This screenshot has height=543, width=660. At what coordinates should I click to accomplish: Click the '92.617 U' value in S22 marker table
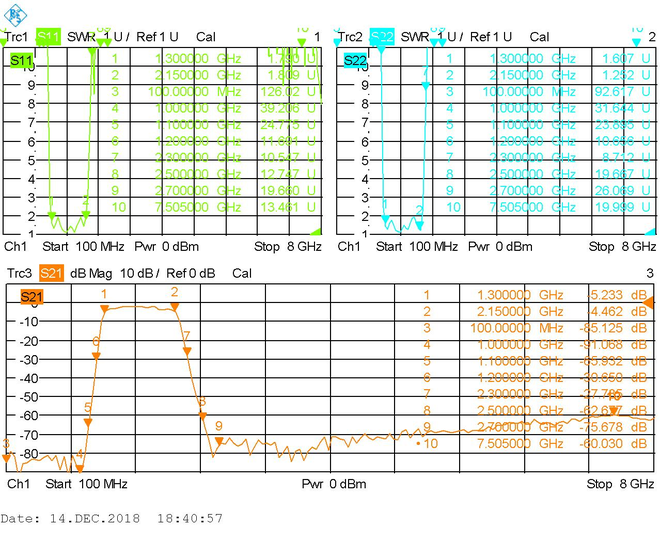click(x=622, y=92)
